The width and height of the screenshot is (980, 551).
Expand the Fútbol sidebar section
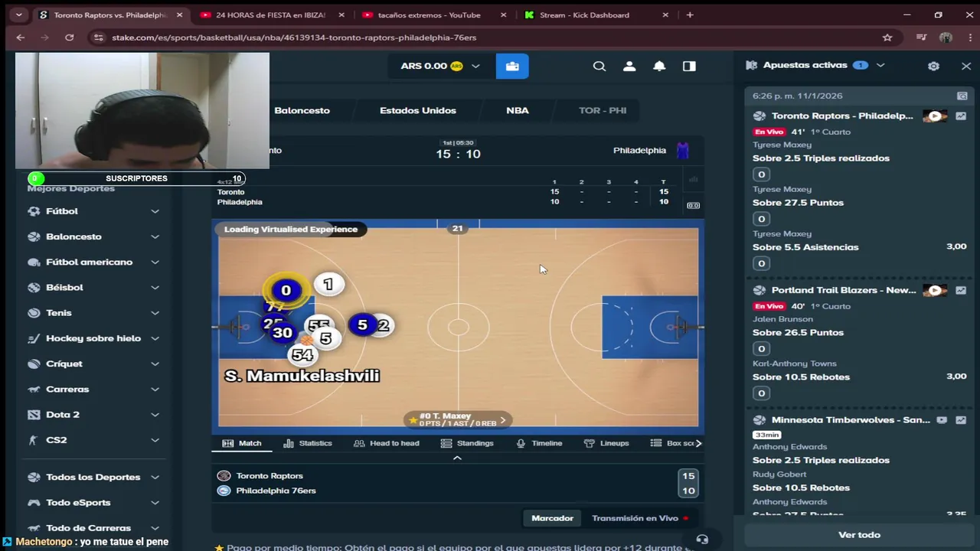(155, 211)
